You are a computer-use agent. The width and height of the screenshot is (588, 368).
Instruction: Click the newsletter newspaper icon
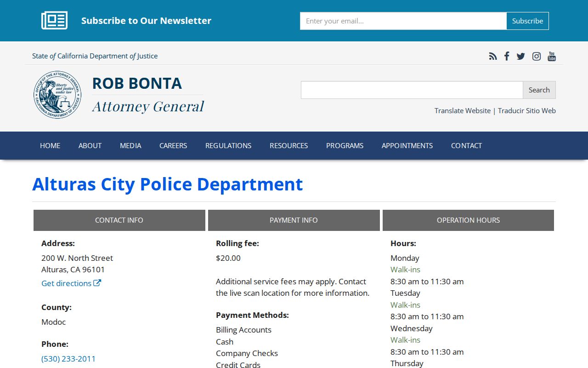pos(55,21)
